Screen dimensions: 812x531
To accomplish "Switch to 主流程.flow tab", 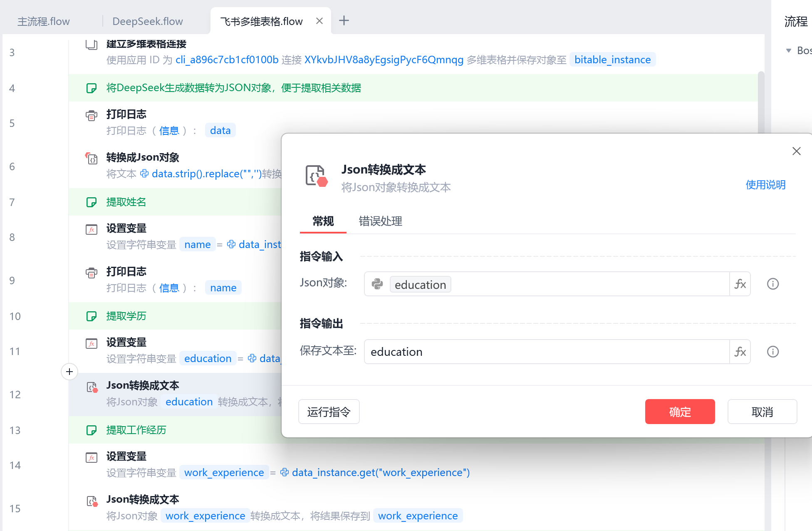I will pyautogui.click(x=43, y=21).
